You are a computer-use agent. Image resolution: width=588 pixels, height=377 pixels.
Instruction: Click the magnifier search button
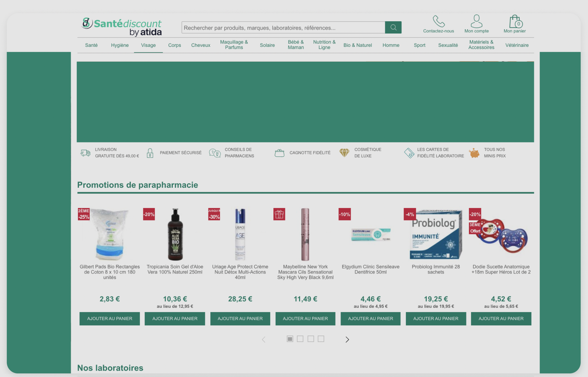click(393, 27)
